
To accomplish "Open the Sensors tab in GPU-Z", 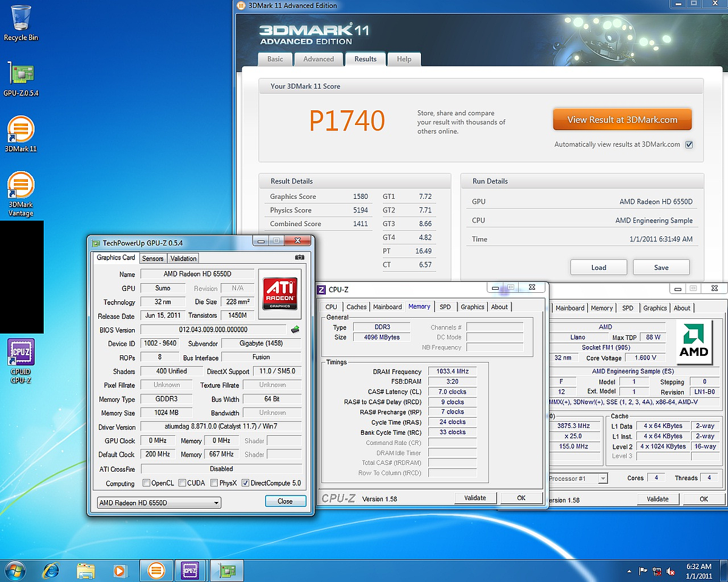I will (153, 258).
